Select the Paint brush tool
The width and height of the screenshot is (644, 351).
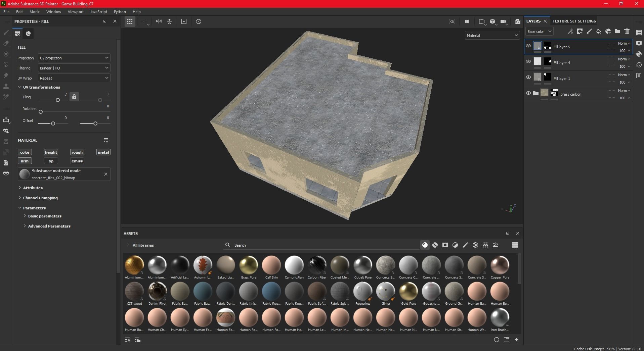pyautogui.click(x=6, y=33)
